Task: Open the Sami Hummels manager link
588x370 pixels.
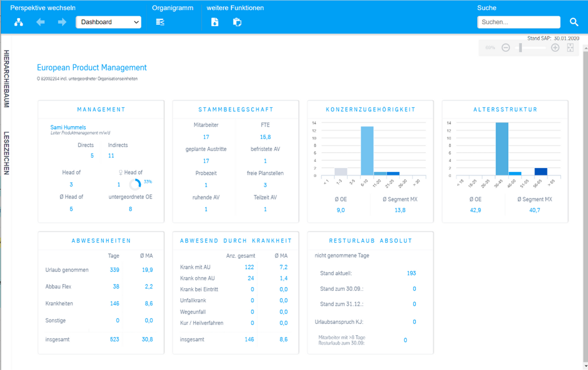Action: tap(68, 127)
